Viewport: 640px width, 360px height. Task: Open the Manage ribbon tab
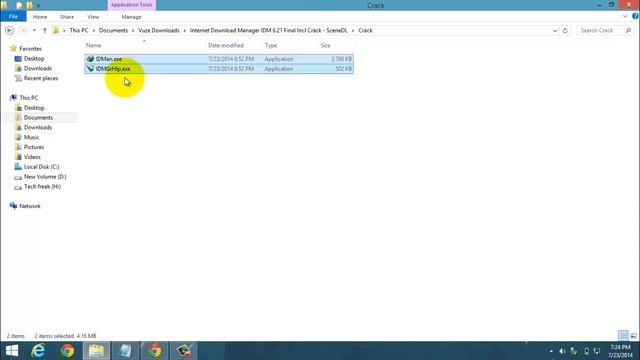131,17
